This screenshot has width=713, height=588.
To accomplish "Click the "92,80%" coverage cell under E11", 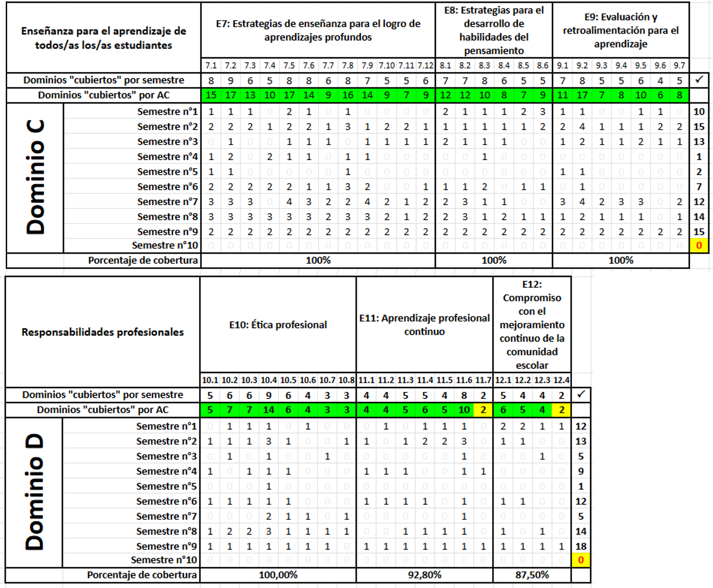I will coord(425,575).
